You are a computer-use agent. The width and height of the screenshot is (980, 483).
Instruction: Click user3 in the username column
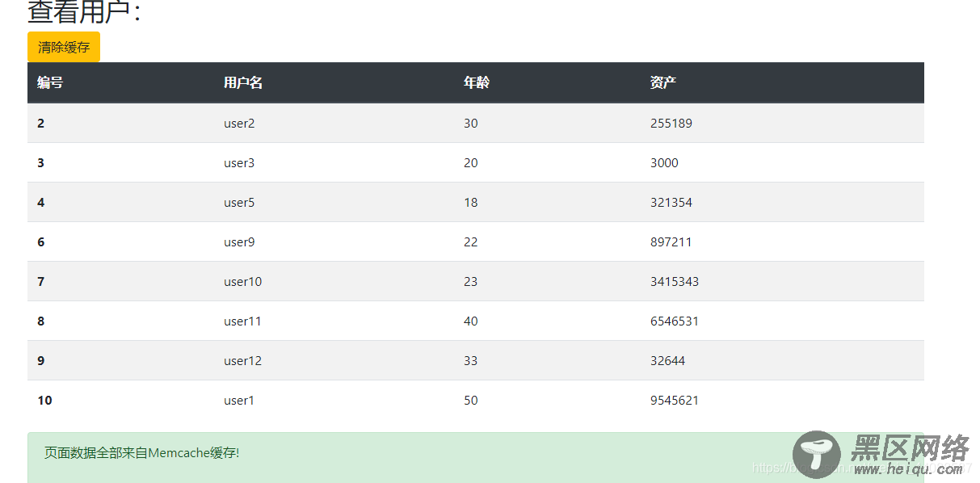pos(239,163)
